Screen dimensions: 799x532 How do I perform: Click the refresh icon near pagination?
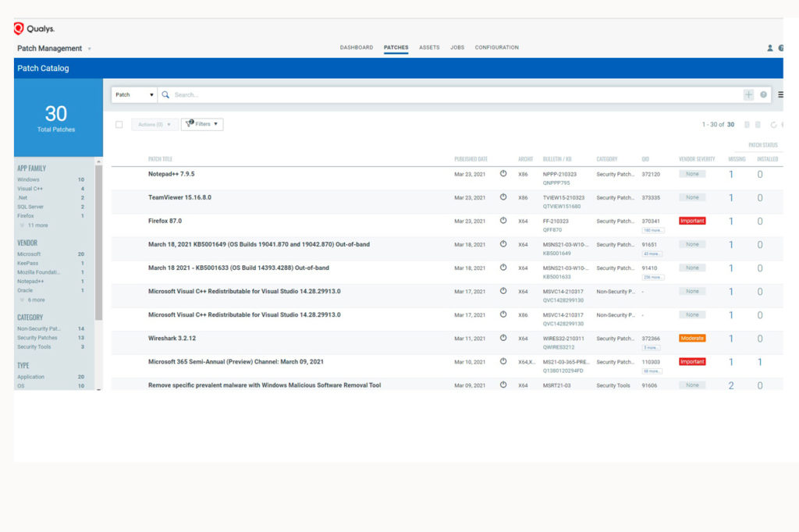click(773, 125)
